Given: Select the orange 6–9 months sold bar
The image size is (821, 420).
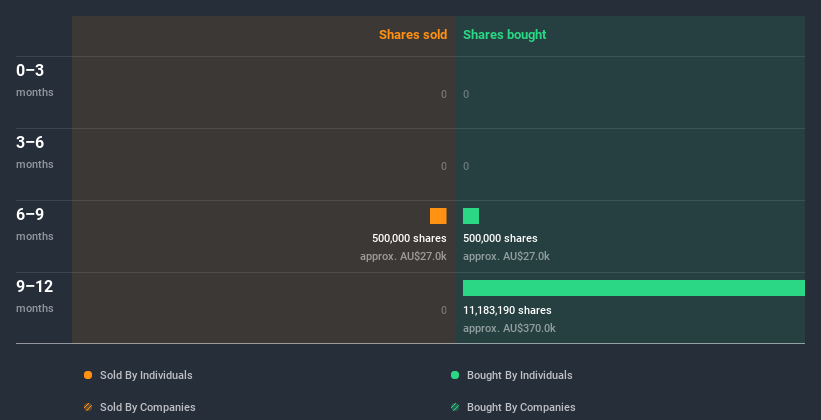Looking at the screenshot, I should click(x=438, y=216).
